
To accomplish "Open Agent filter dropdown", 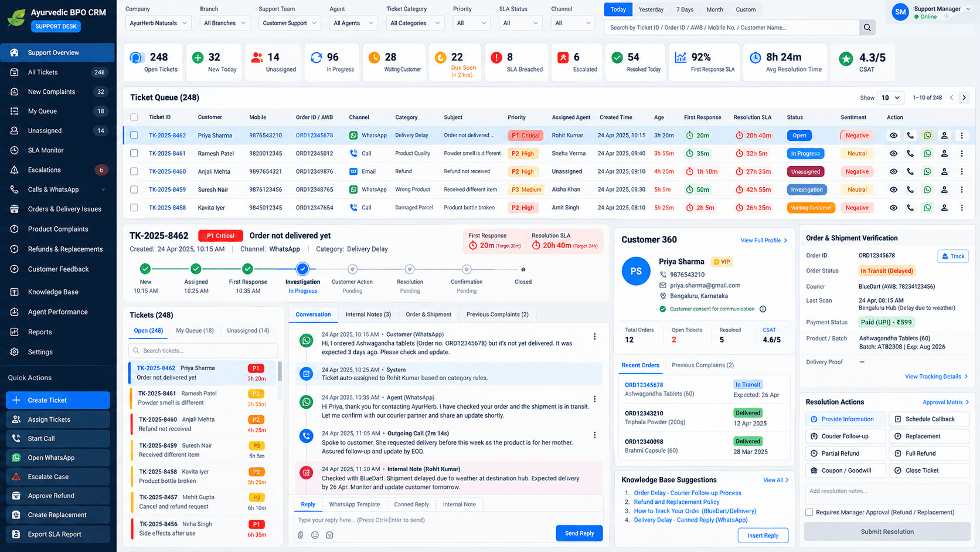I will click(x=353, y=23).
